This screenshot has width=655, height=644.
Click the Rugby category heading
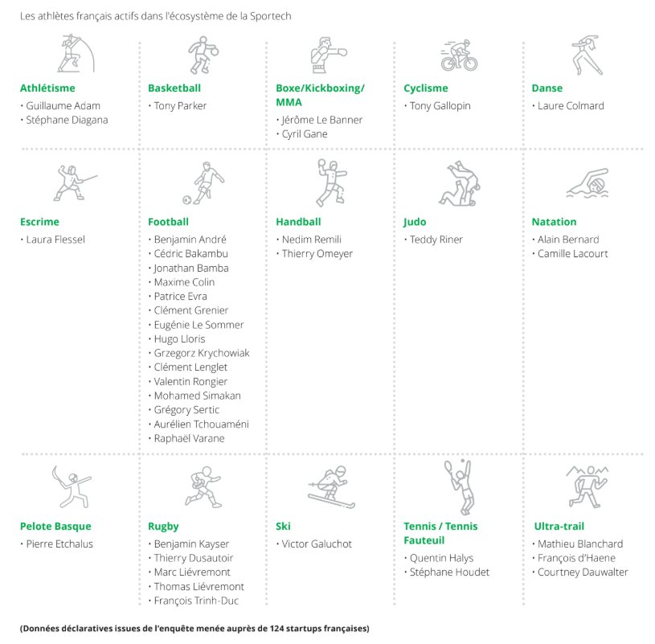(x=163, y=527)
